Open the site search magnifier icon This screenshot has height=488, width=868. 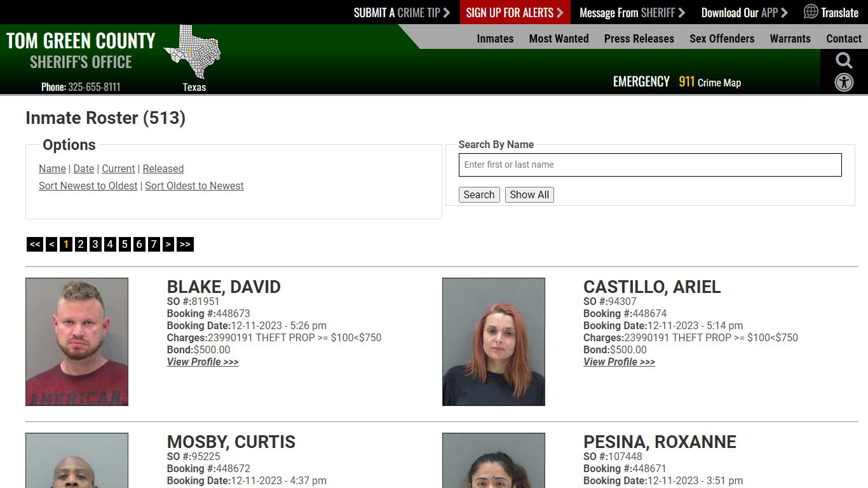tap(844, 61)
